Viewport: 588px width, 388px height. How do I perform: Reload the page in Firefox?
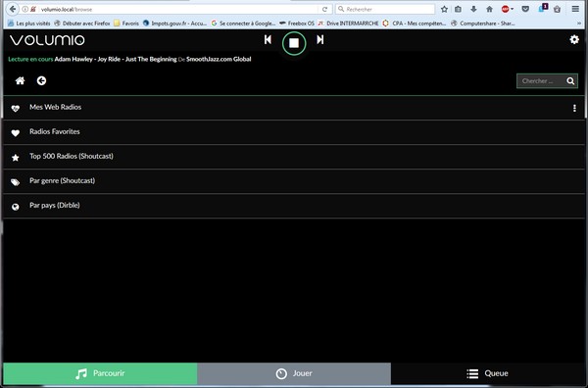click(324, 10)
